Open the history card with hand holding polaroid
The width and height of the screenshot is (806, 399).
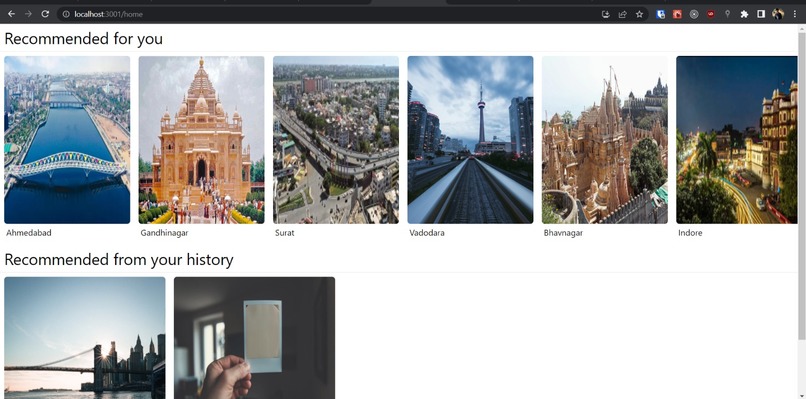(x=254, y=338)
